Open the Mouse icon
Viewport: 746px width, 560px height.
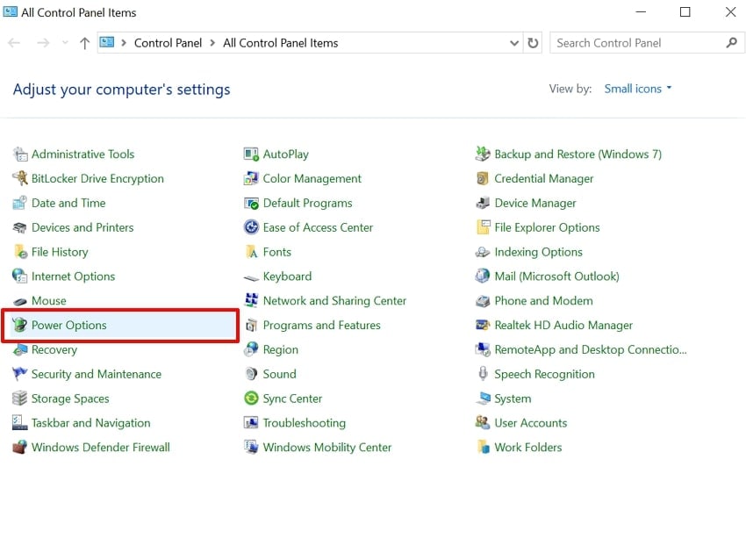click(x=20, y=301)
